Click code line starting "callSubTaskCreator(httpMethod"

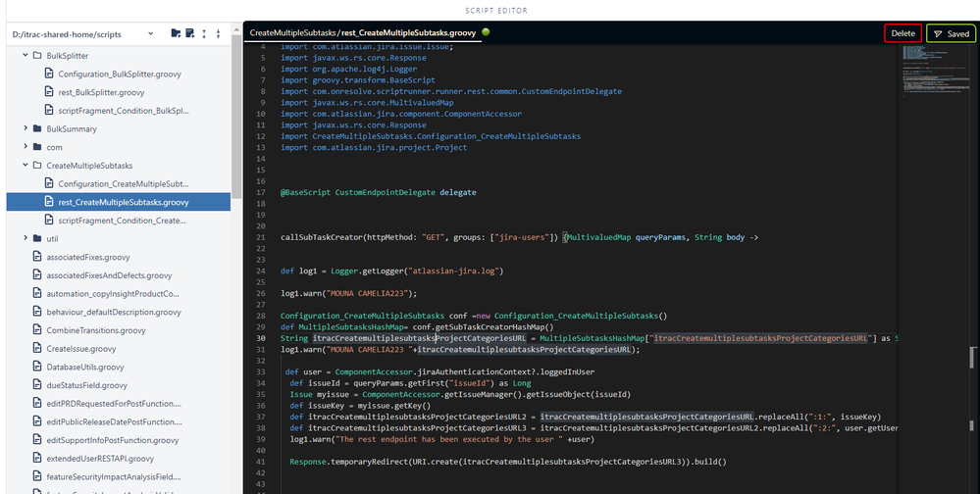(519, 237)
